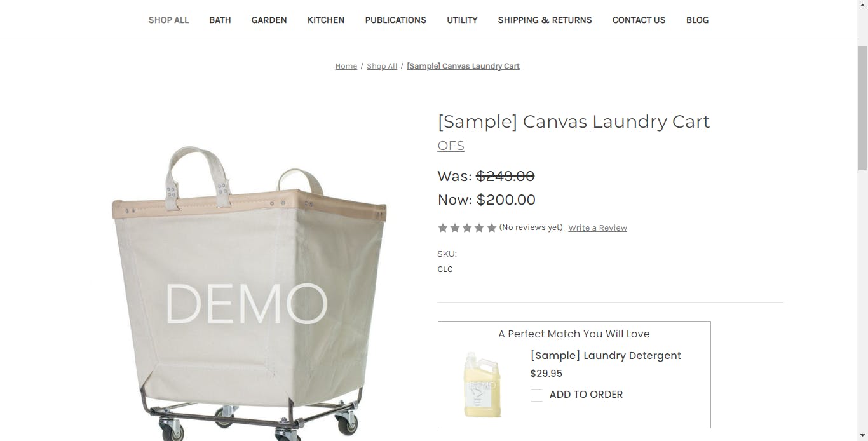This screenshot has height=441, width=868.
Task: Open the Publications category
Action: [x=395, y=20]
